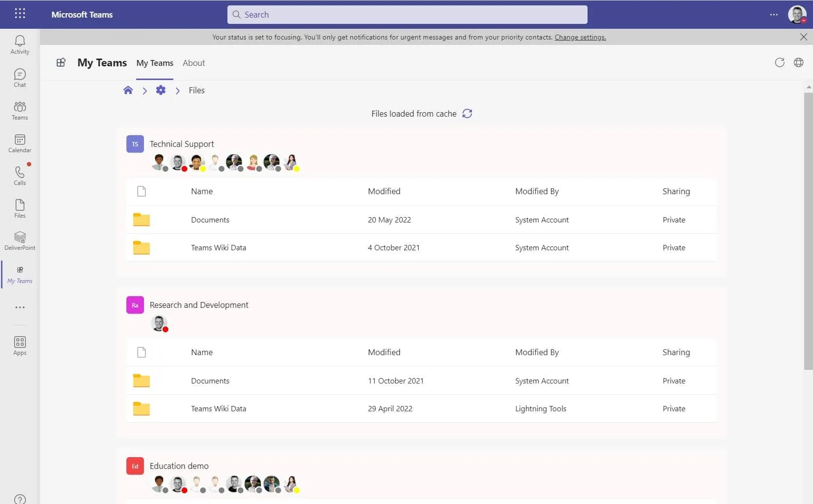Click the Search box
This screenshot has width=813, height=504.
[407, 15]
